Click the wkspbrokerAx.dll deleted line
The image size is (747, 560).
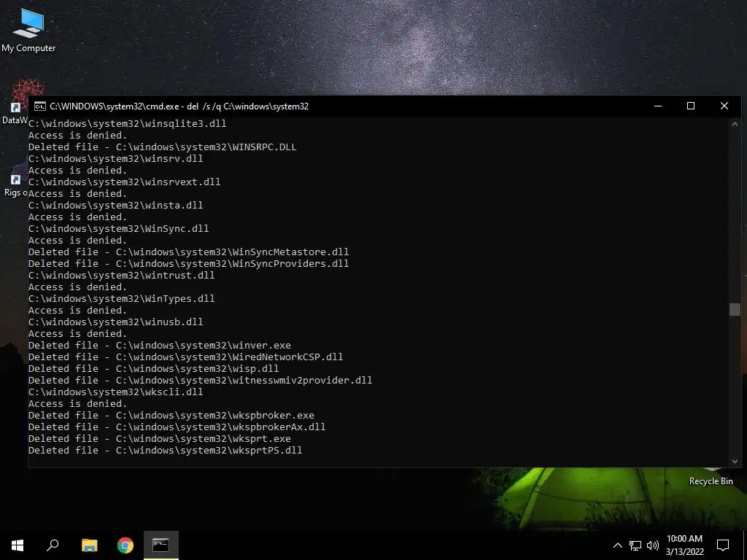tap(177, 427)
